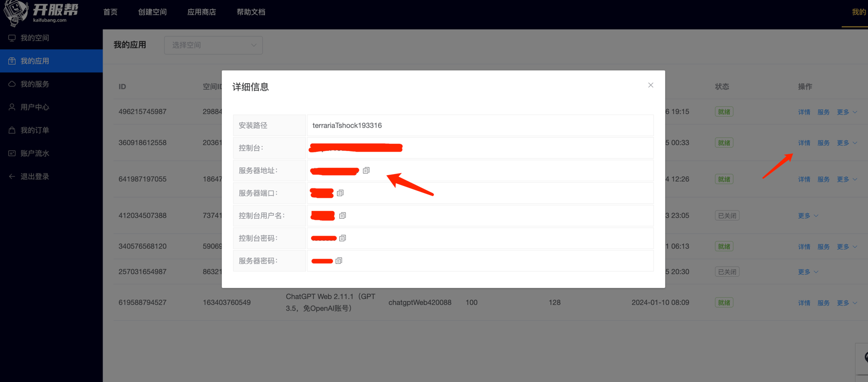This screenshot has height=382, width=868.
Task: Click the 控制台密码 label
Action: pos(258,238)
